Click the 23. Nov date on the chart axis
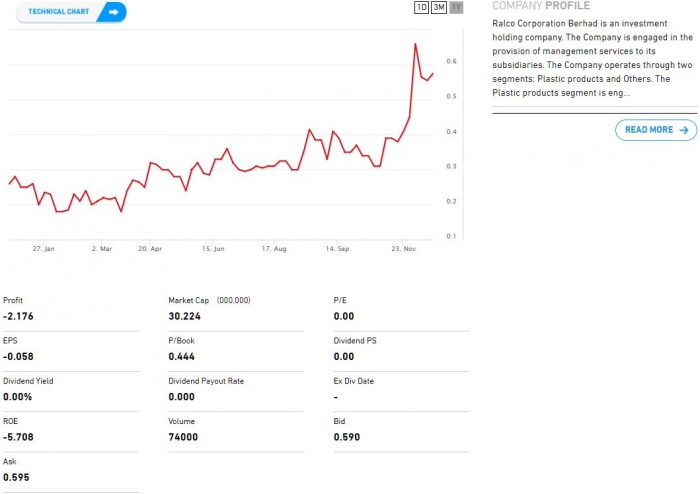The image size is (700, 494). click(404, 248)
